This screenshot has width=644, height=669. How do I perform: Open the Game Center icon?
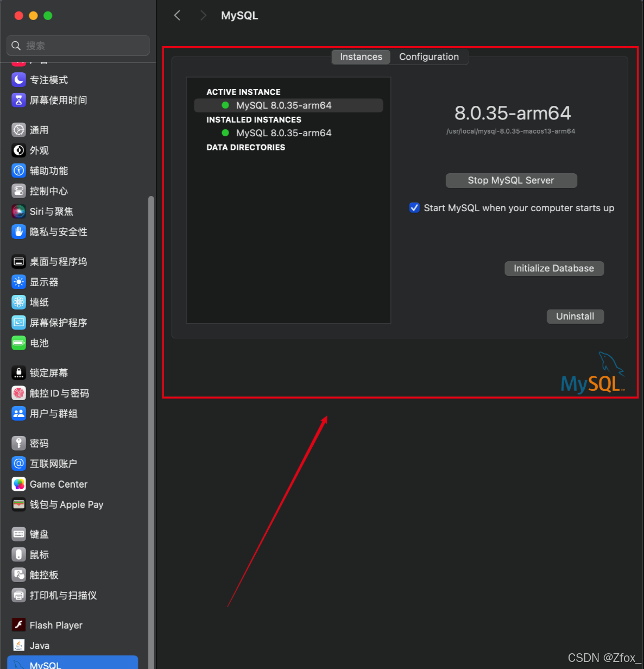pyautogui.click(x=19, y=484)
